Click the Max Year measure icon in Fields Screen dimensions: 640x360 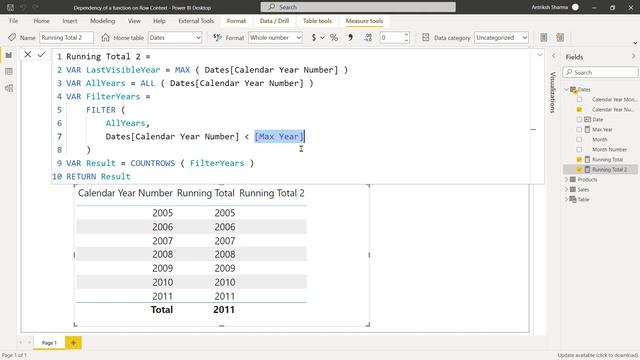(587, 129)
